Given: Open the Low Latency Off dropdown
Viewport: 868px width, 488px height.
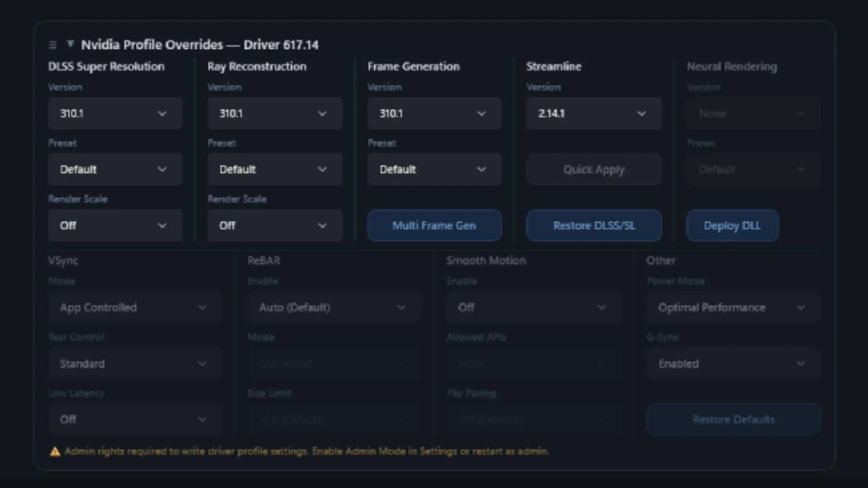Looking at the screenshot, I should pos(135,419).
